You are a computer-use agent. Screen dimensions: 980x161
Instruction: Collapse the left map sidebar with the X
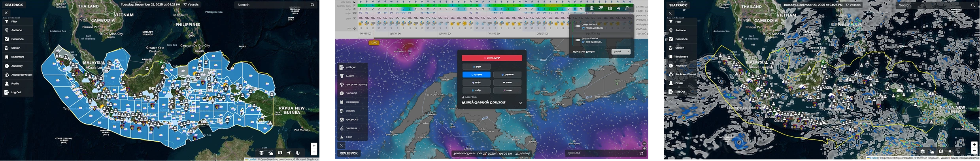point(6,13)
